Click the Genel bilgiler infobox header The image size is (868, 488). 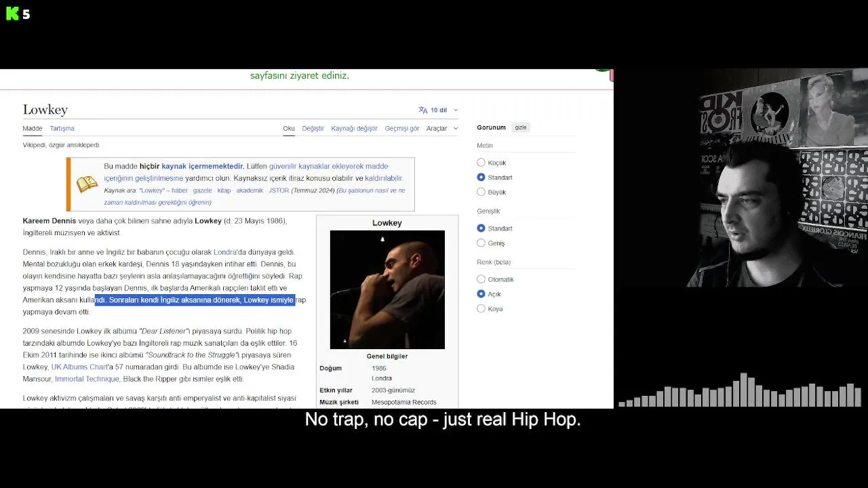387,356
